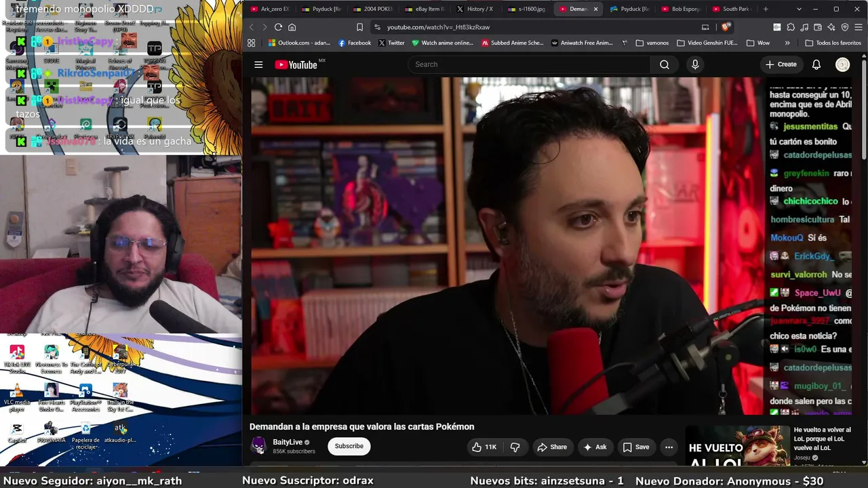Open the Twitter bookmark
The height and width of the screenshot is (488, 868).
pos(391,43)
